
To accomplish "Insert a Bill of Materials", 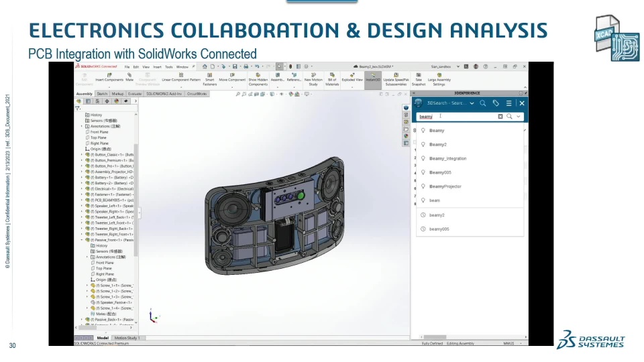I will (x=332, y=80).
